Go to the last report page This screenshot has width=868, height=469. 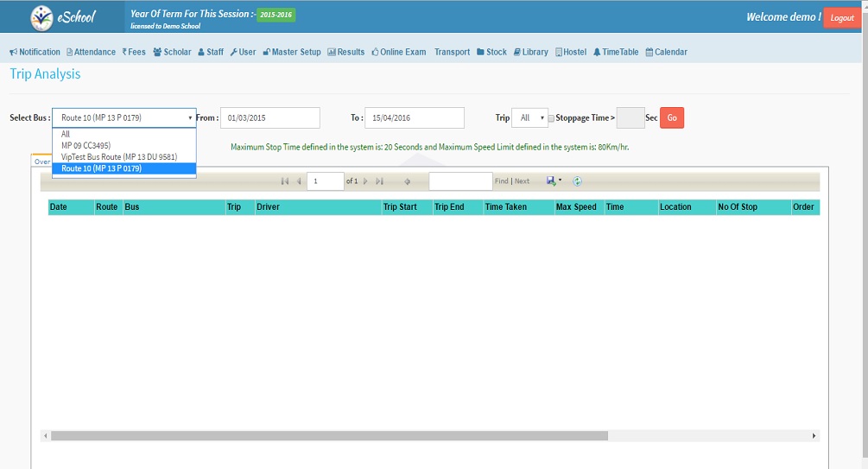[x=379, y=181]
